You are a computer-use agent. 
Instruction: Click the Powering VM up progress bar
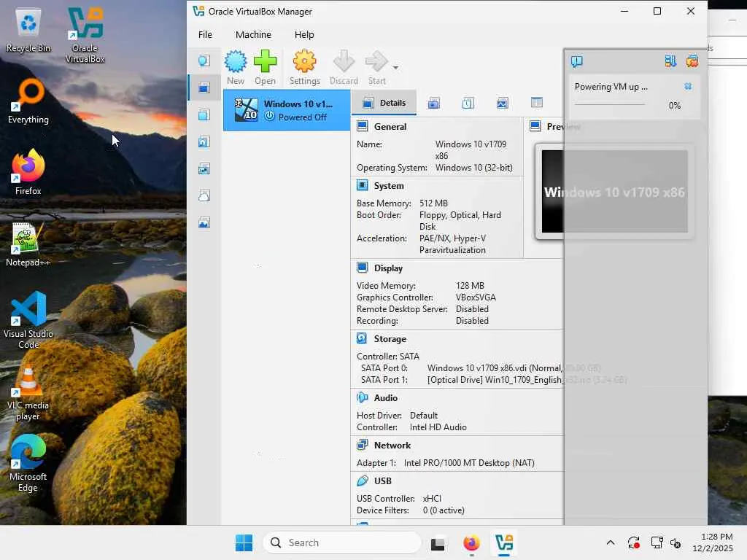[x=609, y=104]
